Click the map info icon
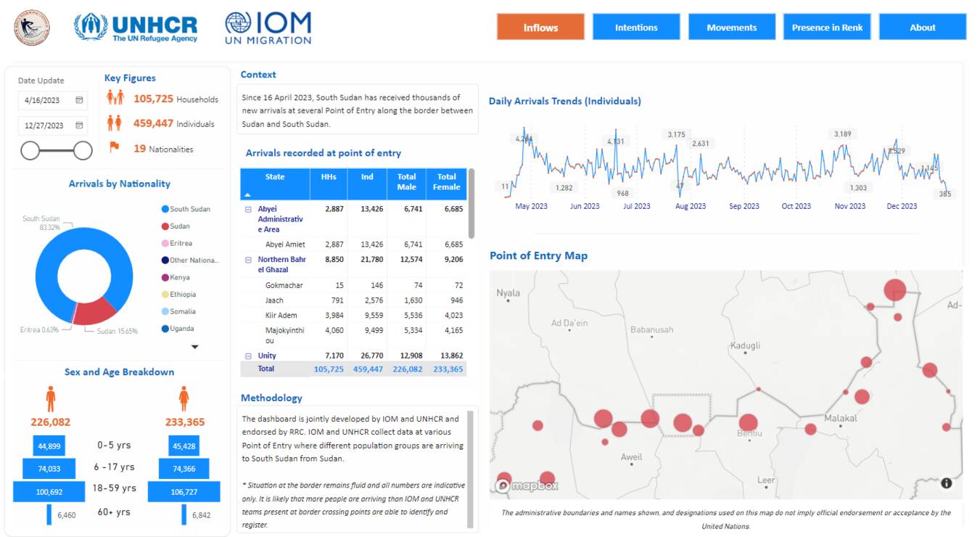The height and width of the screenshot is (537, 980). pyautogui.click(x=946, y=483)
